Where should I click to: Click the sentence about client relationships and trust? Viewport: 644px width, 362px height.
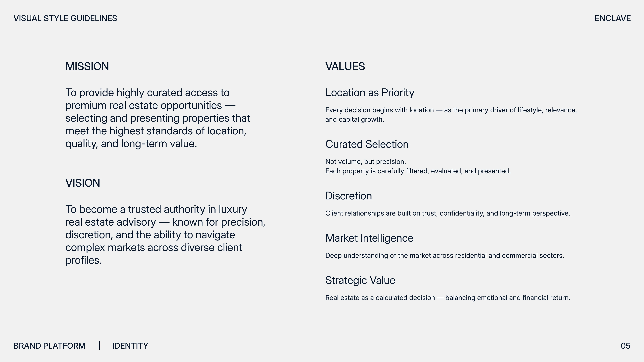tap(447, 213)
